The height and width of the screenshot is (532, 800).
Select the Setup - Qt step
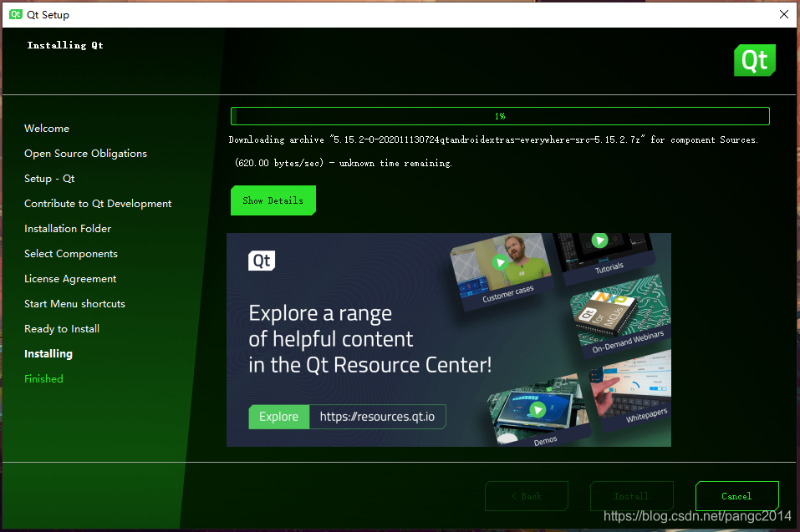49,179
